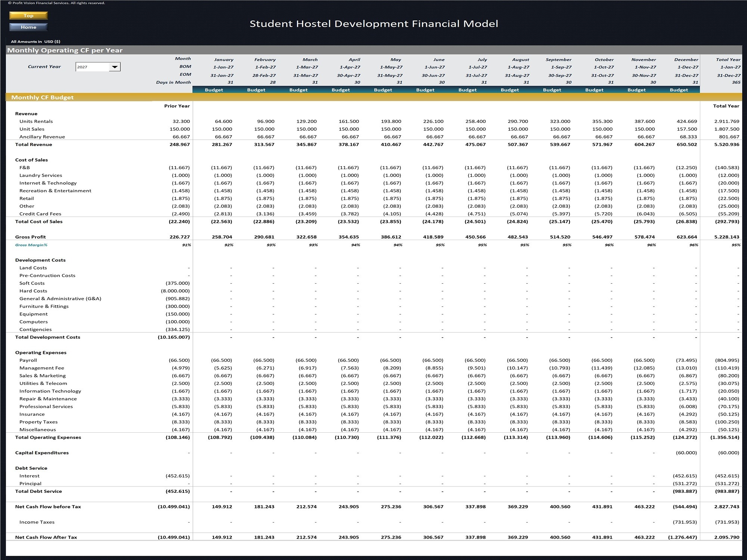Select the Furniture & Fittings row label
This screenshot has width=747, height=560.
44,307
